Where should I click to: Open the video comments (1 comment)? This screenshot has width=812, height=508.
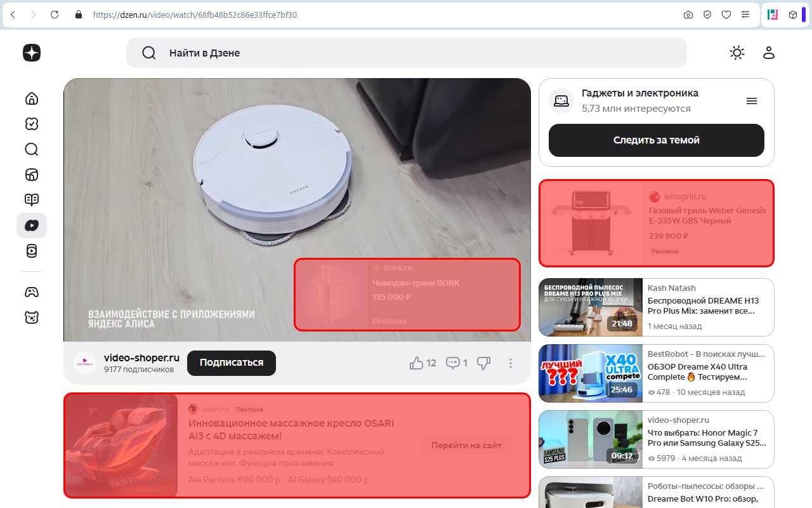(x=457, y=363)
